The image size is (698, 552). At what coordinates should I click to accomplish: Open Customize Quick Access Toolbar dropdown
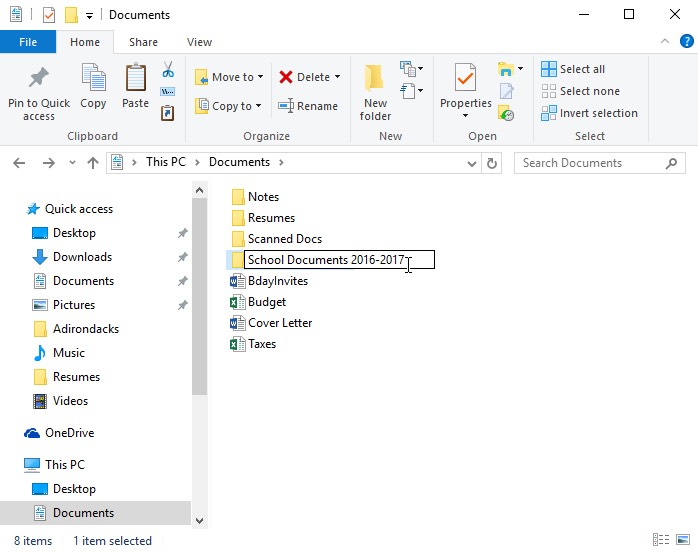click(x=89, y=16)
